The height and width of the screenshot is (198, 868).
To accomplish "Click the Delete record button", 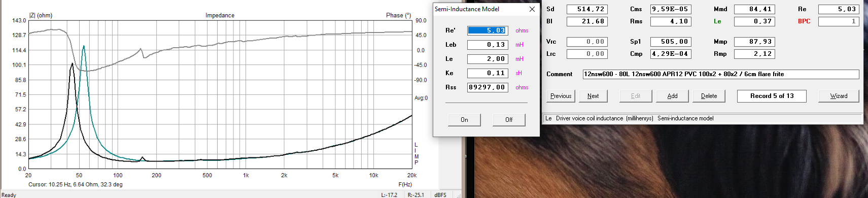I will [x=709, y=96].
